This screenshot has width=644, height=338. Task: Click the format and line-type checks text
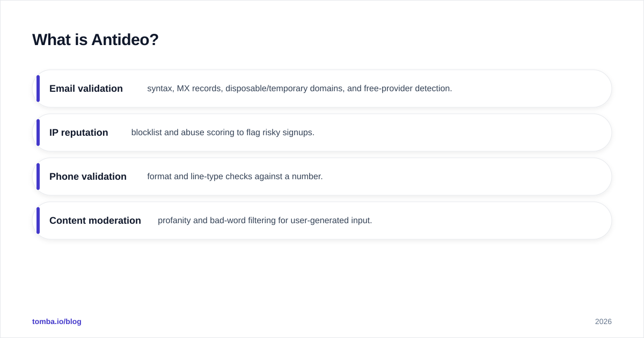click(x=235, y=177)
